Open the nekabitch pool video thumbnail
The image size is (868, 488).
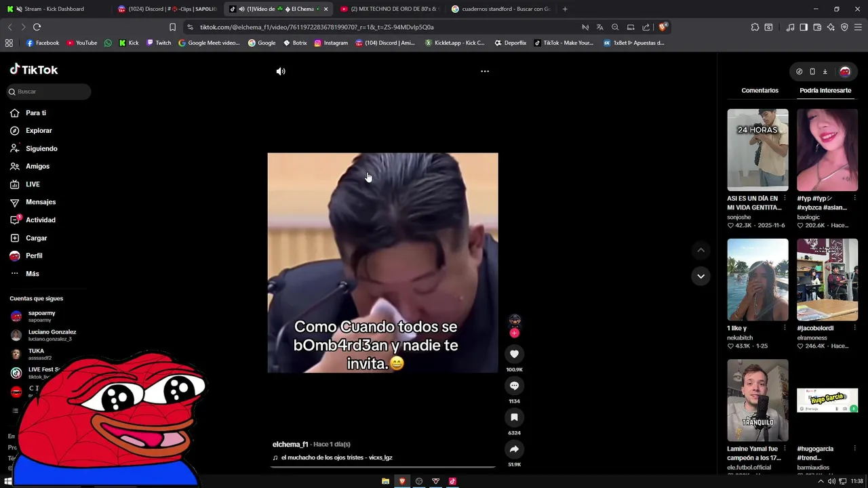pyautogui.click(x=757, y=279)
